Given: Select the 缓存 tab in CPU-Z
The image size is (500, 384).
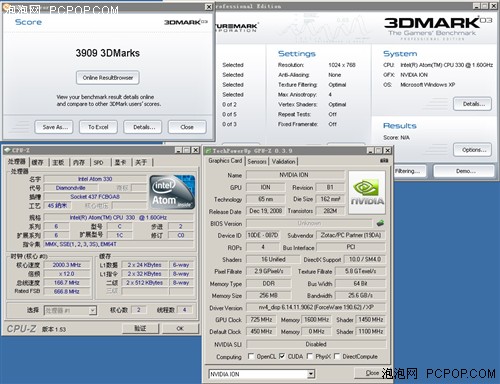Looking at the screenshot, I should 38,162.
